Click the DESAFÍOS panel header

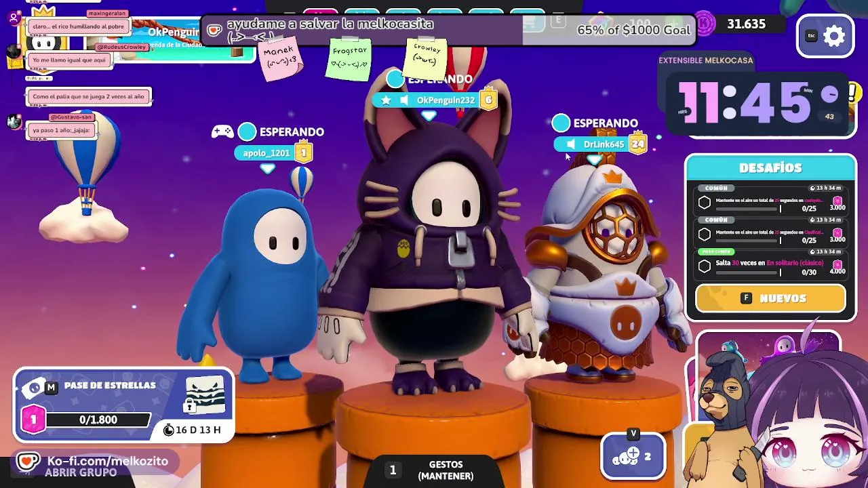point(770,168)
